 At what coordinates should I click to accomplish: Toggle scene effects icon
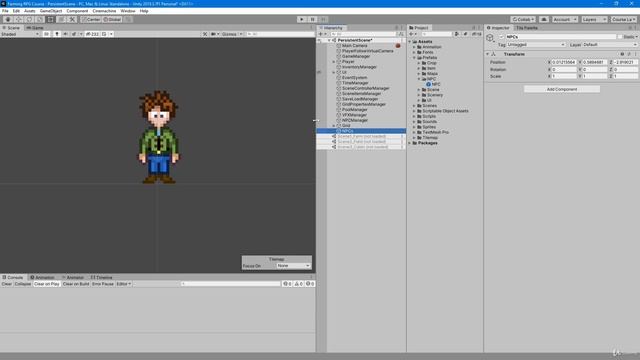pos(74,34)
